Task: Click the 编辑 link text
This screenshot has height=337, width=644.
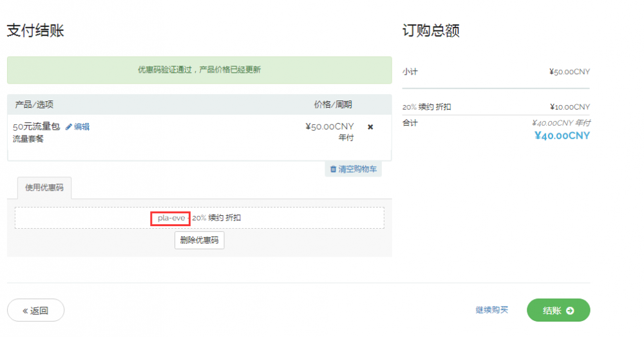Action: [x=82, y=127]
